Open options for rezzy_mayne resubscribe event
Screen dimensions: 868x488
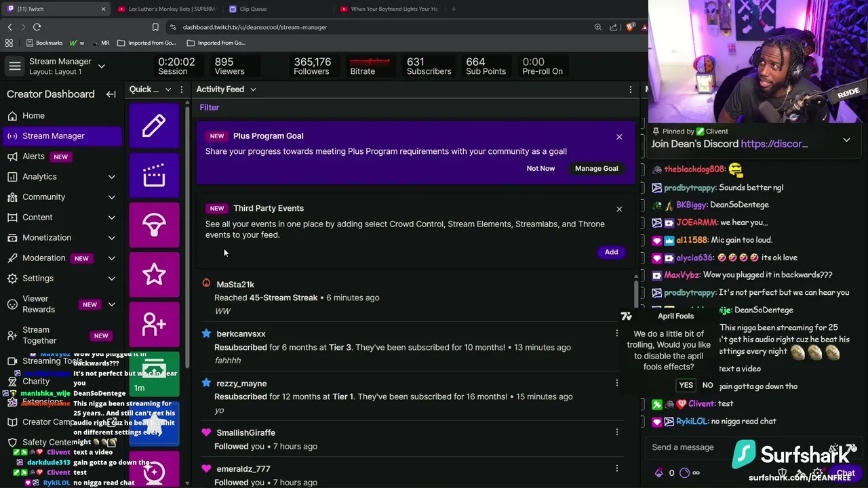click(616, 383)
